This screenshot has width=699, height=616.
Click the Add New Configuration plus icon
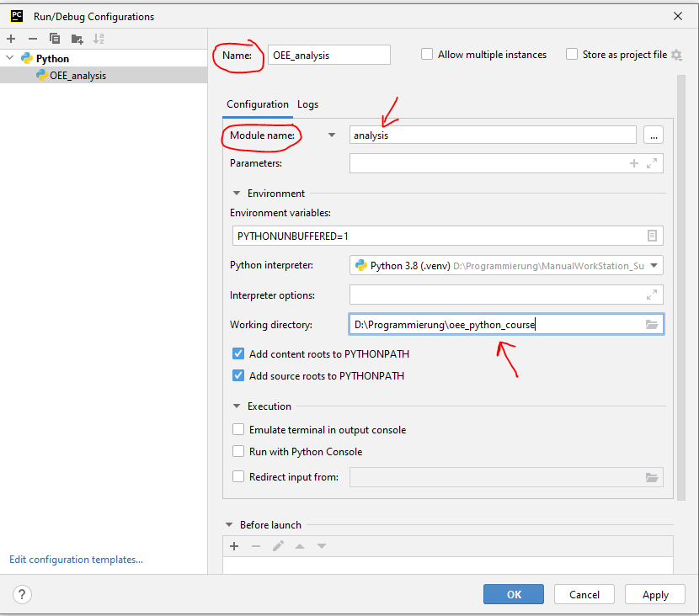coord(11,39)
